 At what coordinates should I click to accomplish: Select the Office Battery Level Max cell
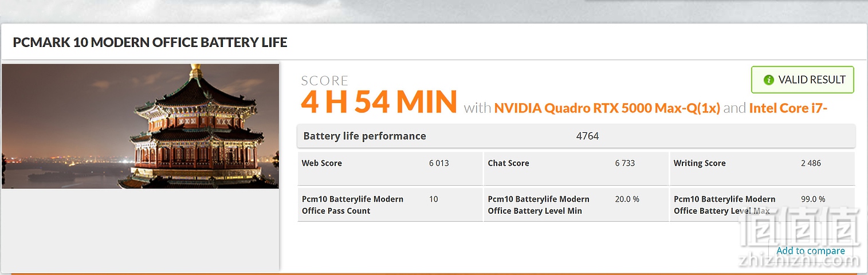pos(762,205)
